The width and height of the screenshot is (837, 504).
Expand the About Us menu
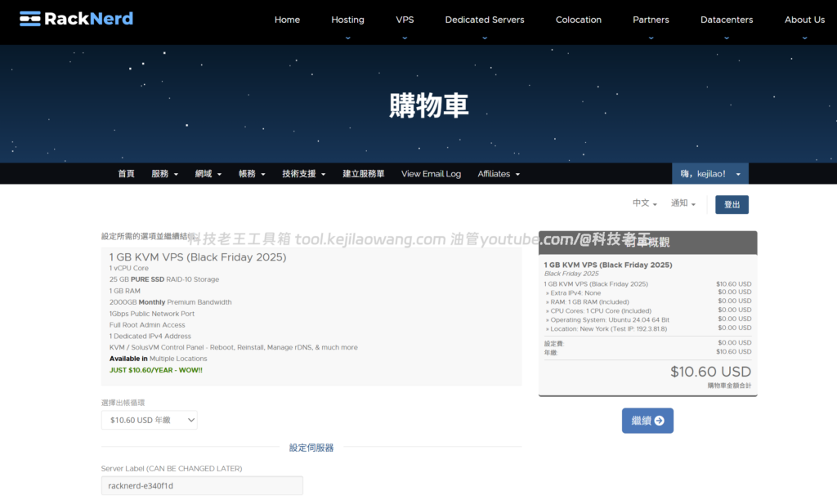pos(804,20)
